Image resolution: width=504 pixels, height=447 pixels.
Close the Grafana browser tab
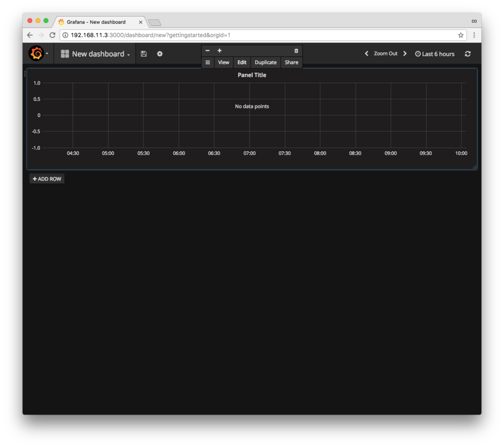[x=140, y=22]
